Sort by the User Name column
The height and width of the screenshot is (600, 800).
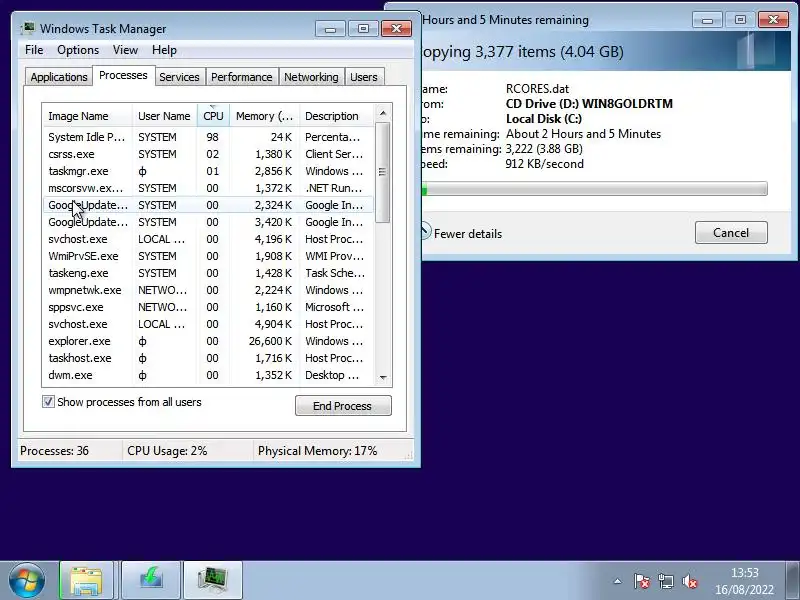(x=164, y=116)
